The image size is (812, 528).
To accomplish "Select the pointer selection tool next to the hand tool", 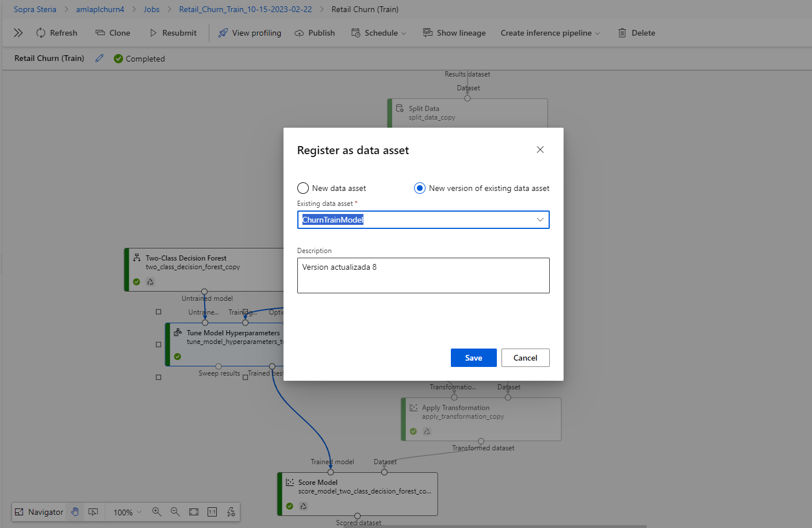I will click(93, 512).
